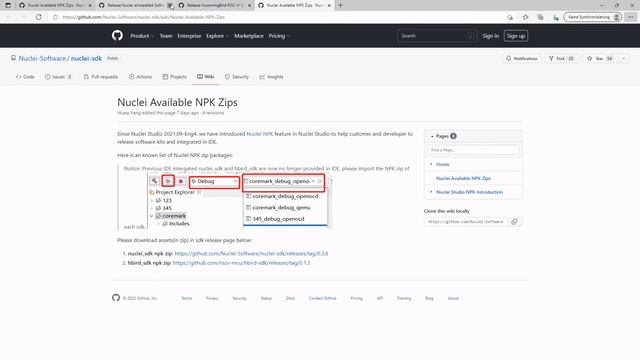Open Nuclei Studio NPK Introduction sidebar link
Viewport: 640px width, 360px height.
[469, 192]
